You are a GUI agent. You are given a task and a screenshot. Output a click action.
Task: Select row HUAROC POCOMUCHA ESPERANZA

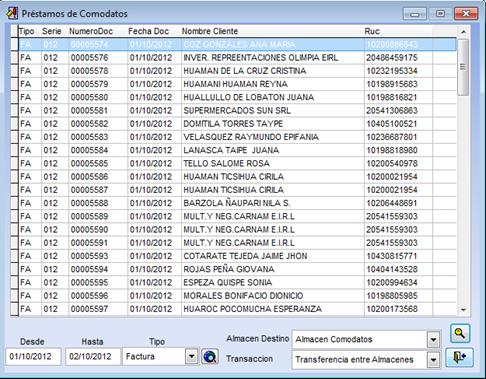click(237, 309)
